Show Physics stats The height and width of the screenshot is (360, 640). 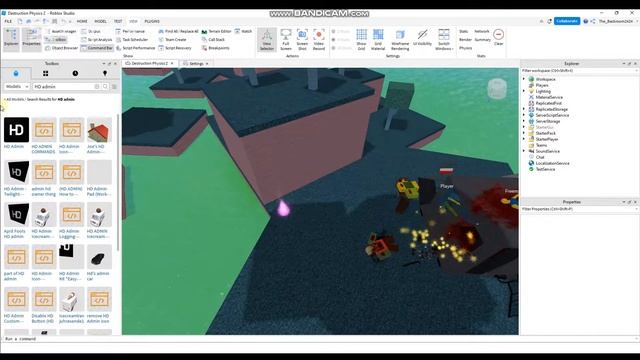[x=465, y=48]
